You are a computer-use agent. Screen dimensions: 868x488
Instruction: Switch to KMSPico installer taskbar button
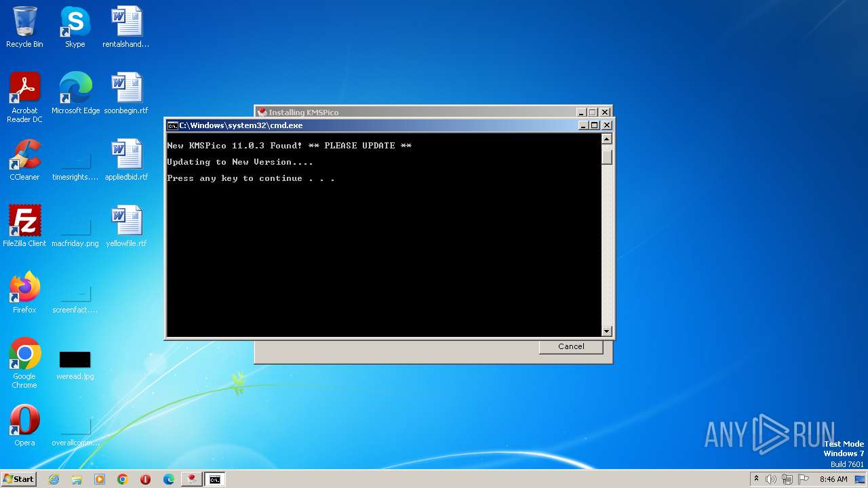(x=192, y=479)
